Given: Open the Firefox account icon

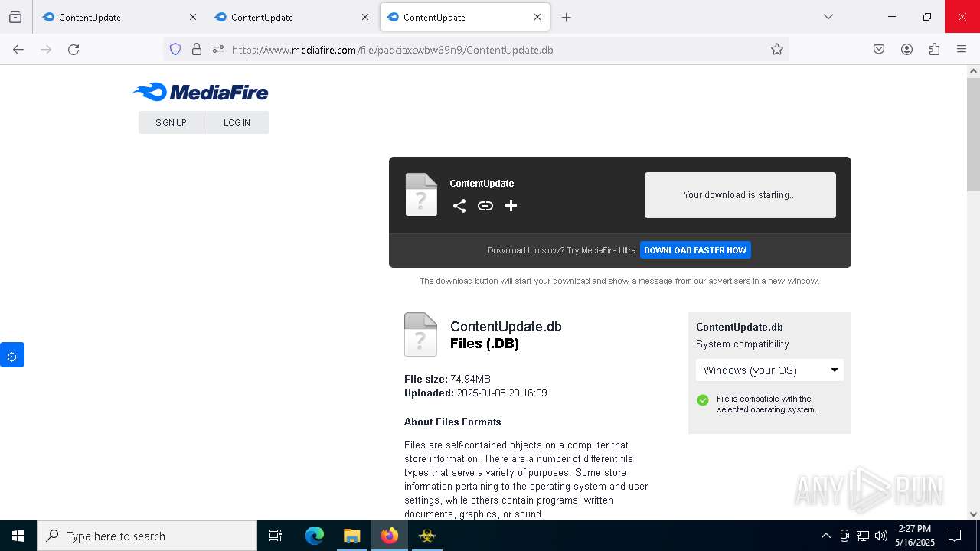Looking at the screenshot, I should (x=906, y=49).
